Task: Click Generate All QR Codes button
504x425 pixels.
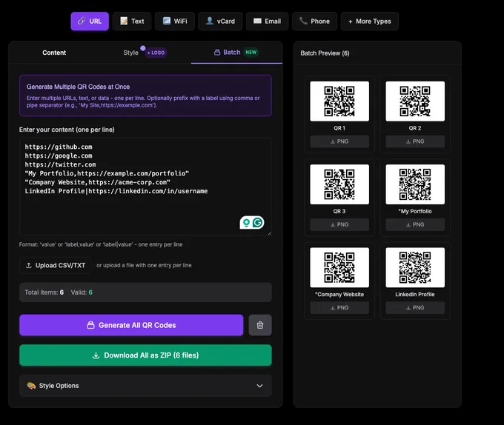Action: 131,325
